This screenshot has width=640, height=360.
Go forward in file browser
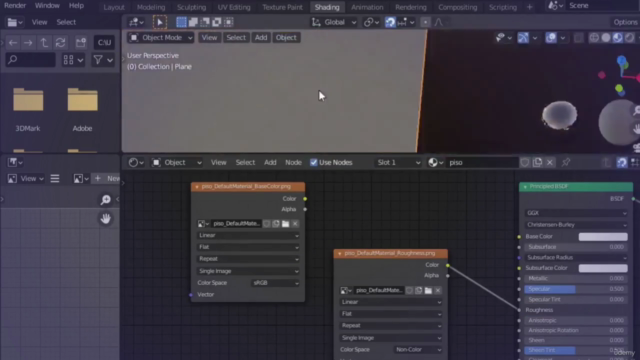pyautogui.click(x=28, y=42)
